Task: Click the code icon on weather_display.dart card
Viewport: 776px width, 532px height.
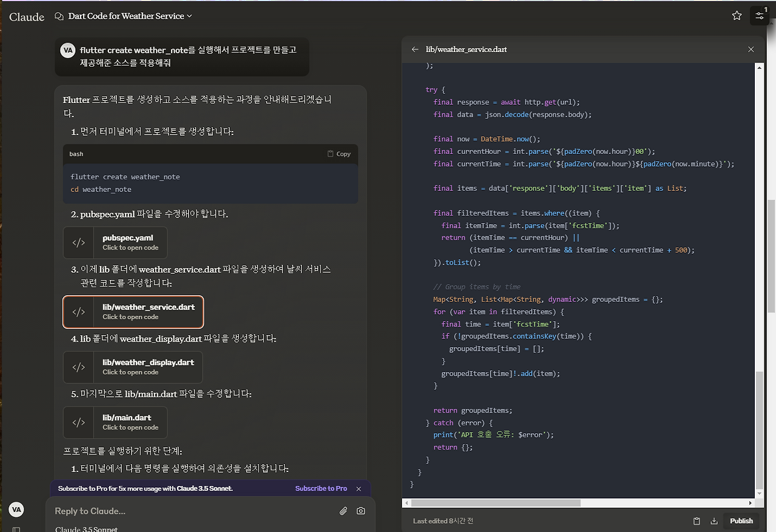Action: [79, 367]
